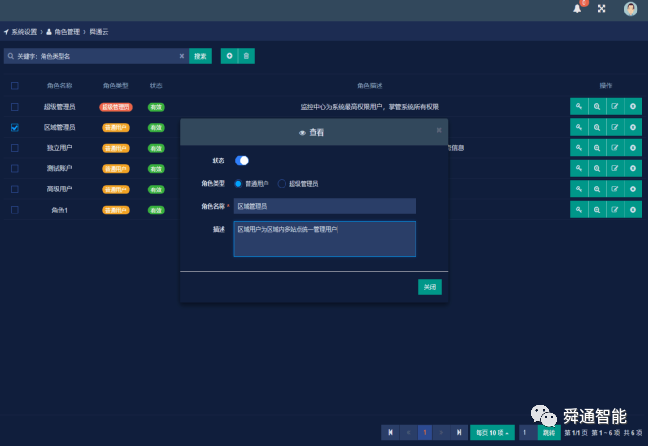This screenshot has height=446, width=648.
Task: Open the user avatar menu
Action: [630, 9]
